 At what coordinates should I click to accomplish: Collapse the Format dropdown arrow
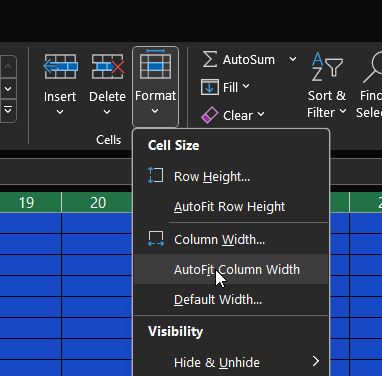click(155, 111)
